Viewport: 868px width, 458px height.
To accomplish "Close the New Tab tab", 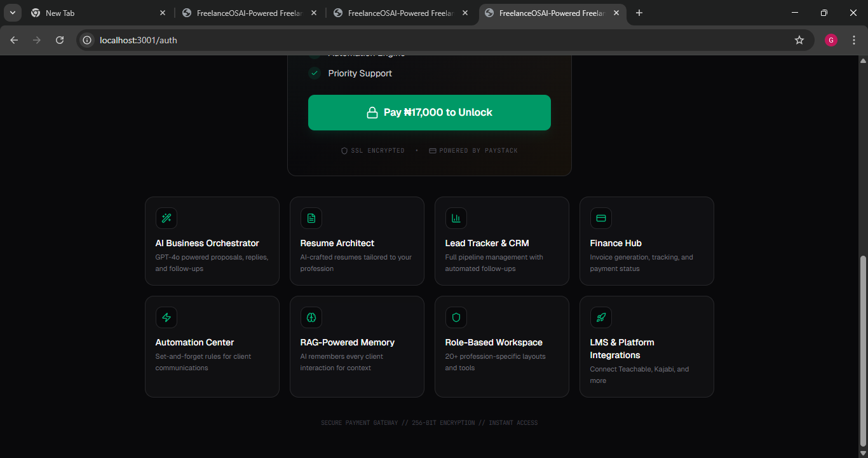I will point(163,13).
